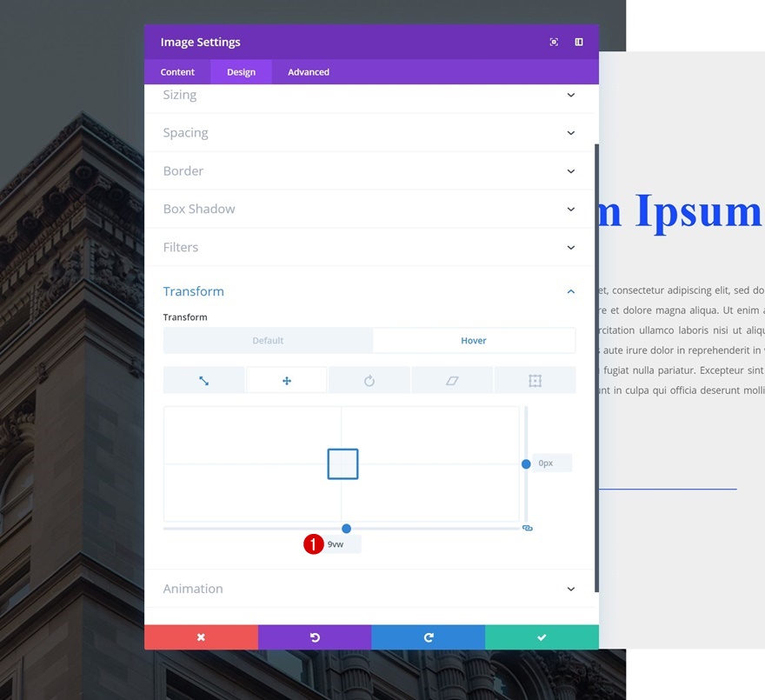Click the 9vw horizontal value field

point(343,544)
